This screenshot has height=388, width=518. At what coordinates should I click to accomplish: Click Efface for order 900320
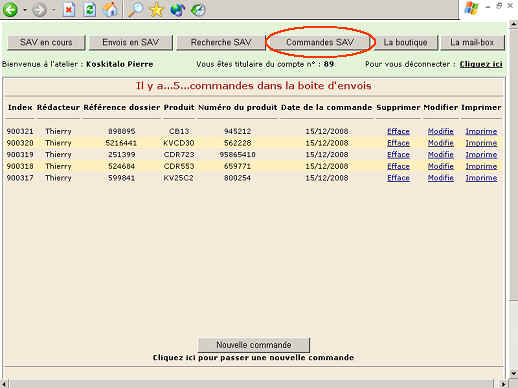coord(398,143)
